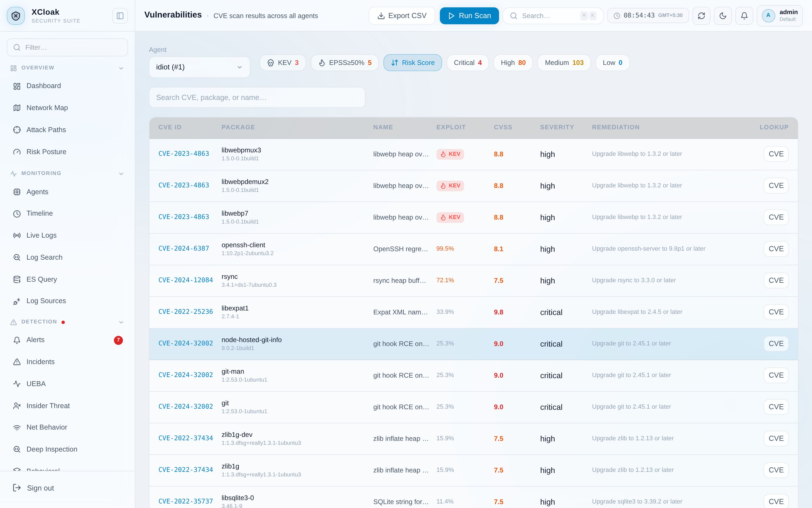Click Export CSV button

click(x=402, y=16)
